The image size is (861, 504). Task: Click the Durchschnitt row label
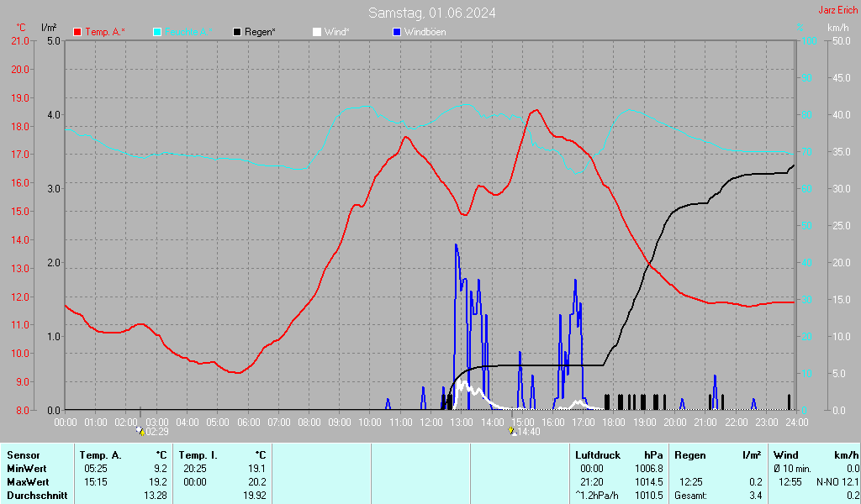click(x=35, y=496)
